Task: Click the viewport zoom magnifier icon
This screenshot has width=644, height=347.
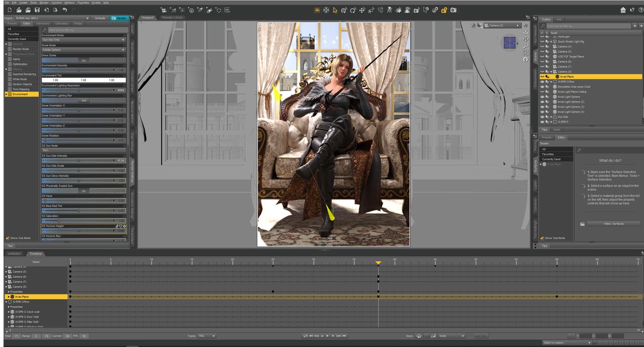Action: point(526,46)
